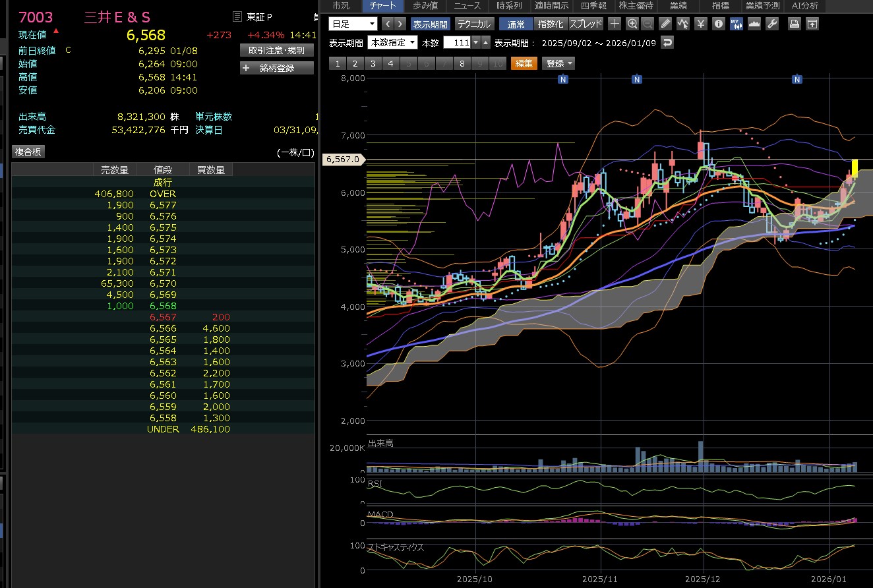
Task: Open the 日足 timeframe dropdown
Action: click(x=353, y=24)
